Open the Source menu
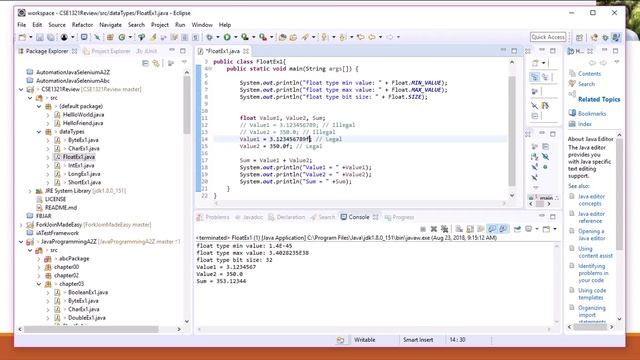Image resolution: width=640 pixels, height=360 pixels. [x=57, y=25]
